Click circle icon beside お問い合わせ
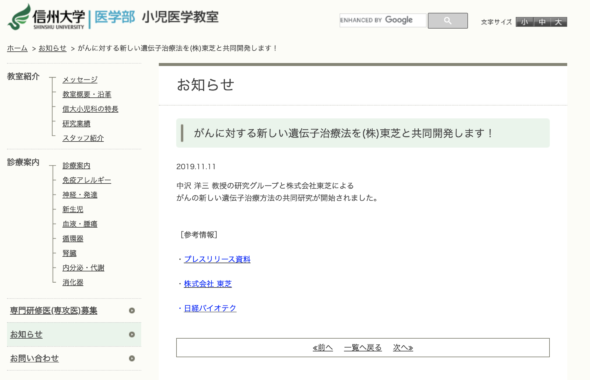 (x=132, y=359)
